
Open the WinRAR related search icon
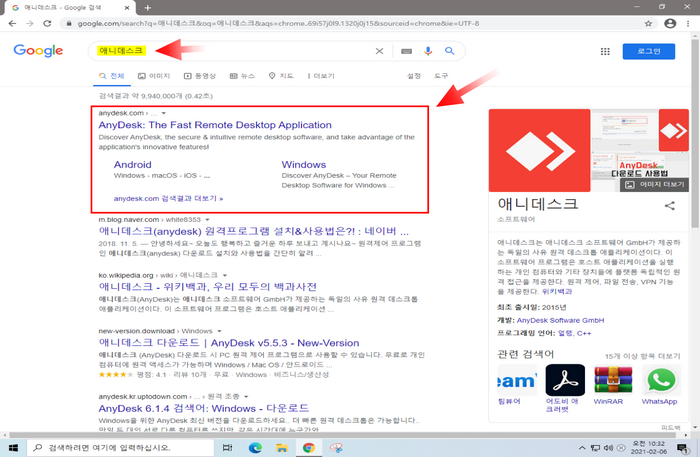(613, 380)
